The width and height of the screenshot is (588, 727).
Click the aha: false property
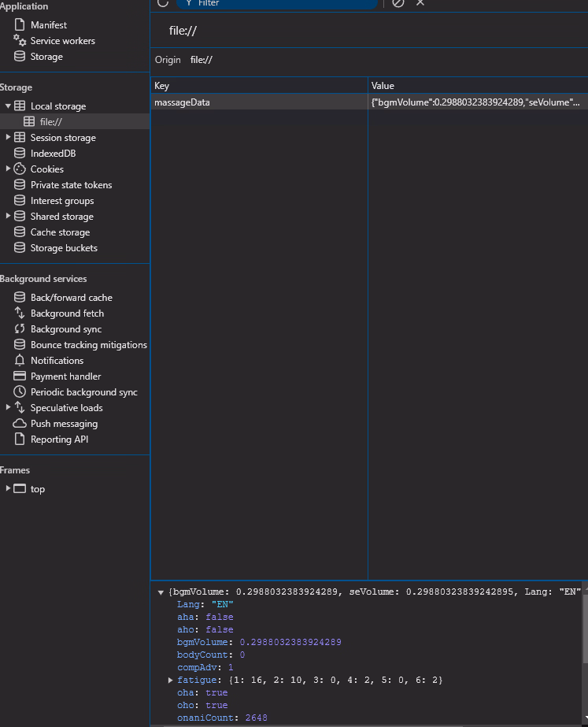205,617
